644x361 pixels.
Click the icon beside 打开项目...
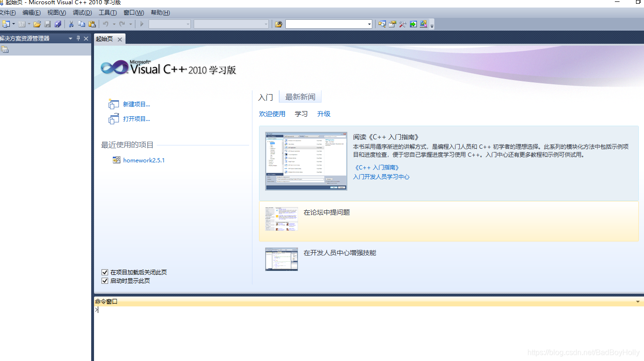[x=114, y=119]
